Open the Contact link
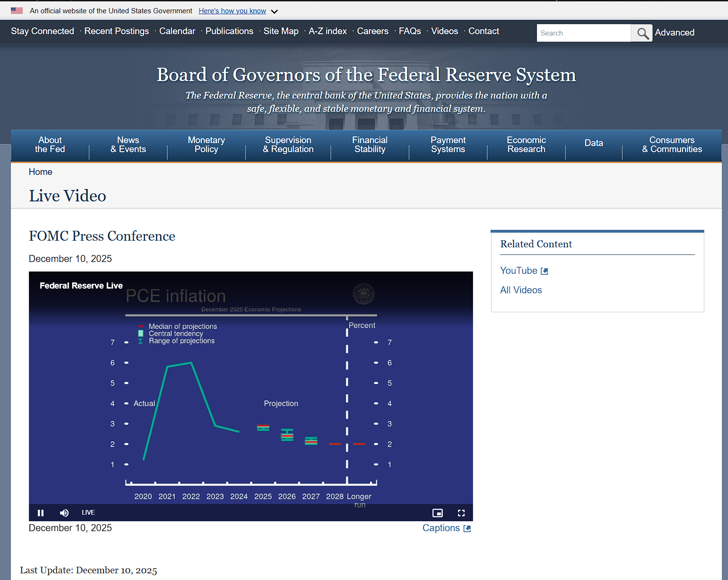 [484, 31]
